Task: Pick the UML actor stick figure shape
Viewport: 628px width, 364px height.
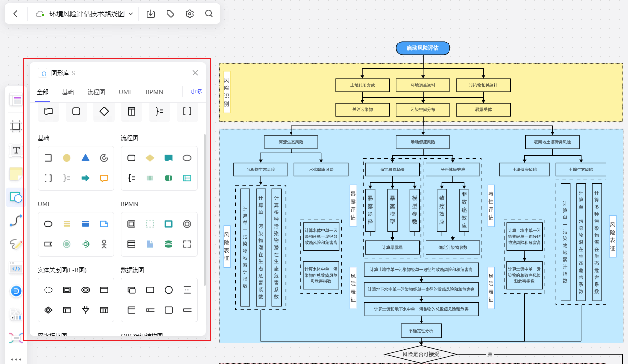Action: click(104, 244)
